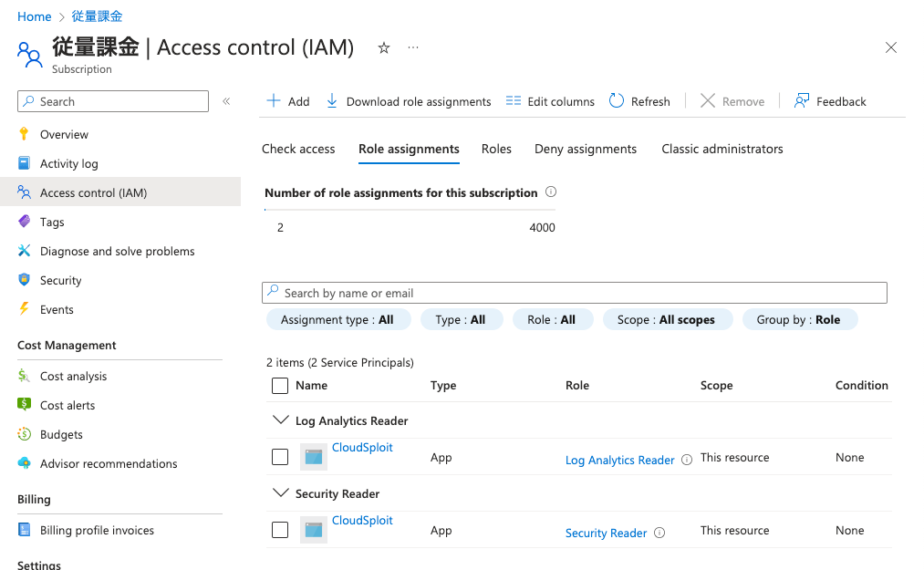Open the Security Reader role link
The image size is (924, 570).
[606, 532]
